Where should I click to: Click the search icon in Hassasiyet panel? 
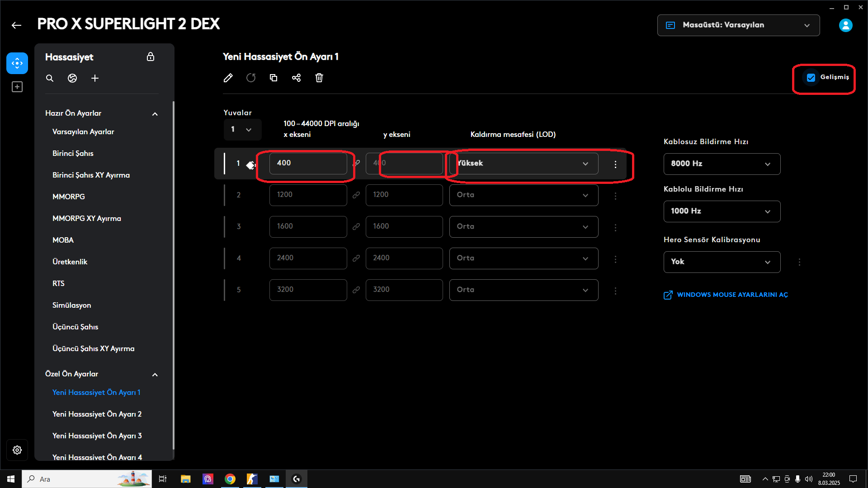pos(50,78)
